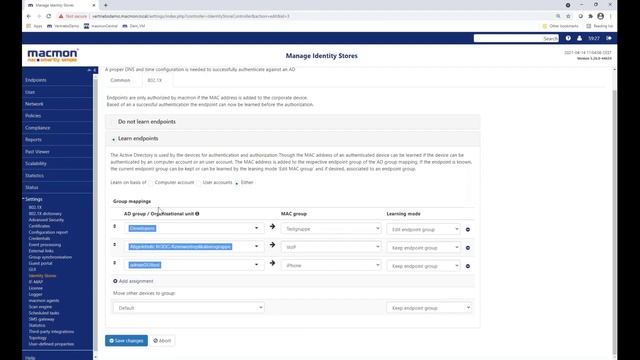
Task: Click info icon next to AD group / Organisational unit
Action: [197, 213]
